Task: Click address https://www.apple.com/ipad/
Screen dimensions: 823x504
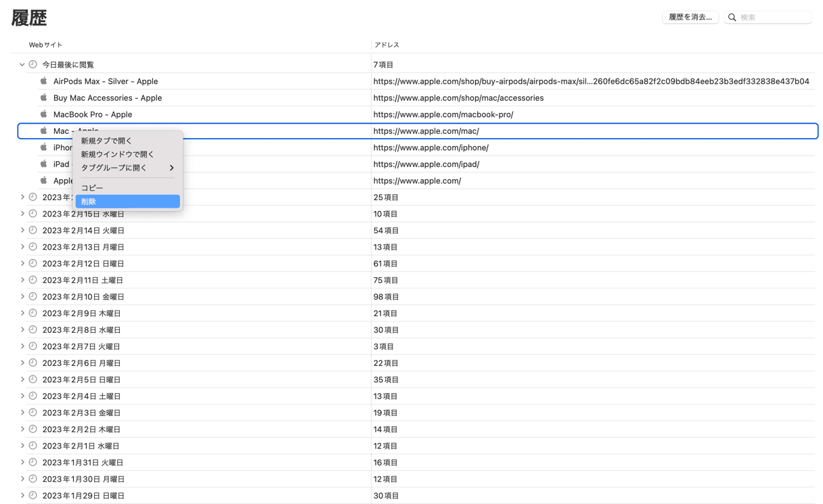Action: 426,164
